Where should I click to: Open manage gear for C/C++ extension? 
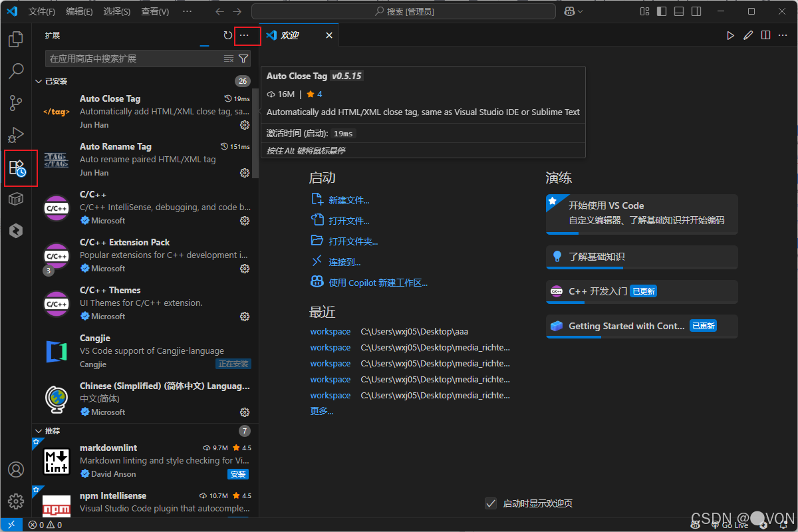click(245, 221)
